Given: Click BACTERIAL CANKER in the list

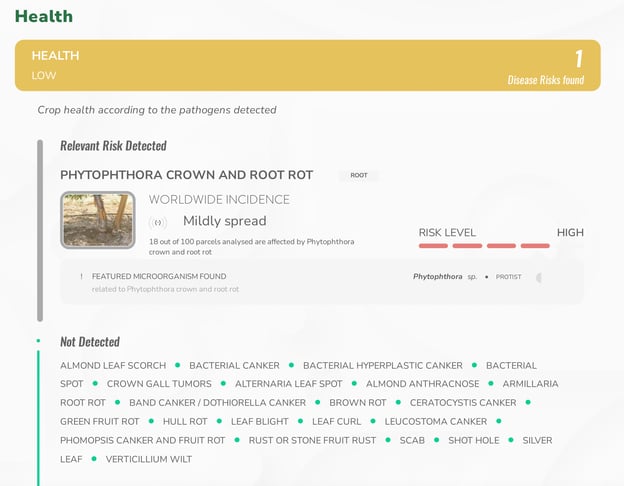Looking at the screenshot, I should click(x=234, y=365).
